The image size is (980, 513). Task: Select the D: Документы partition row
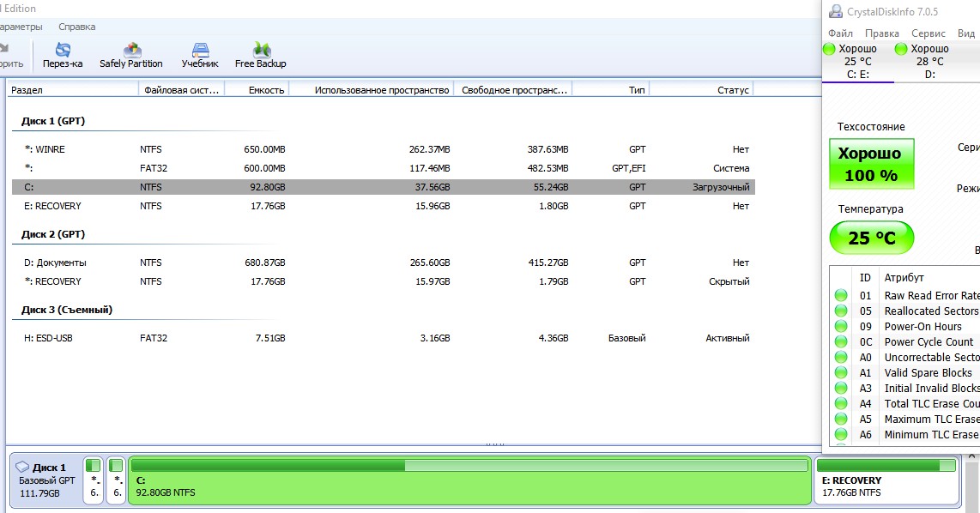[382, 263]
